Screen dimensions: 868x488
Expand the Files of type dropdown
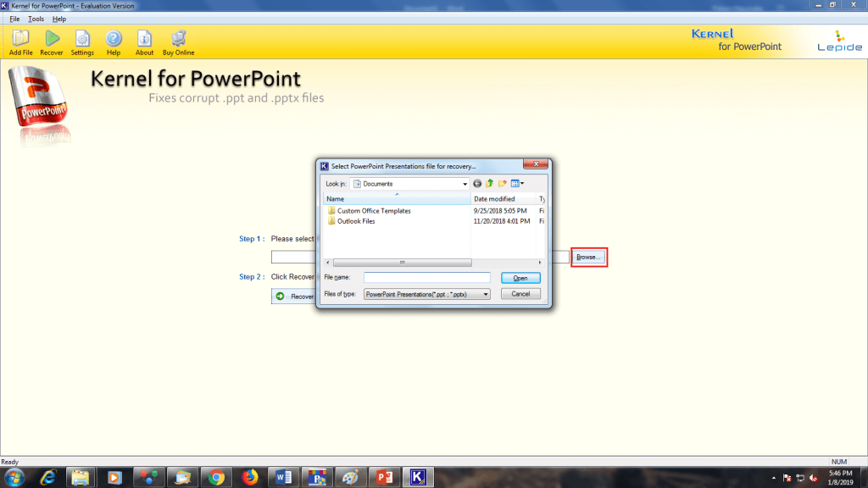pos(484,294)
